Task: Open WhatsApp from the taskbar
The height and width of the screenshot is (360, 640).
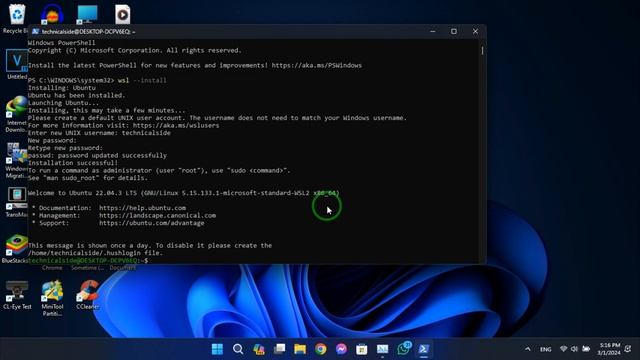Action: [403, 349]
